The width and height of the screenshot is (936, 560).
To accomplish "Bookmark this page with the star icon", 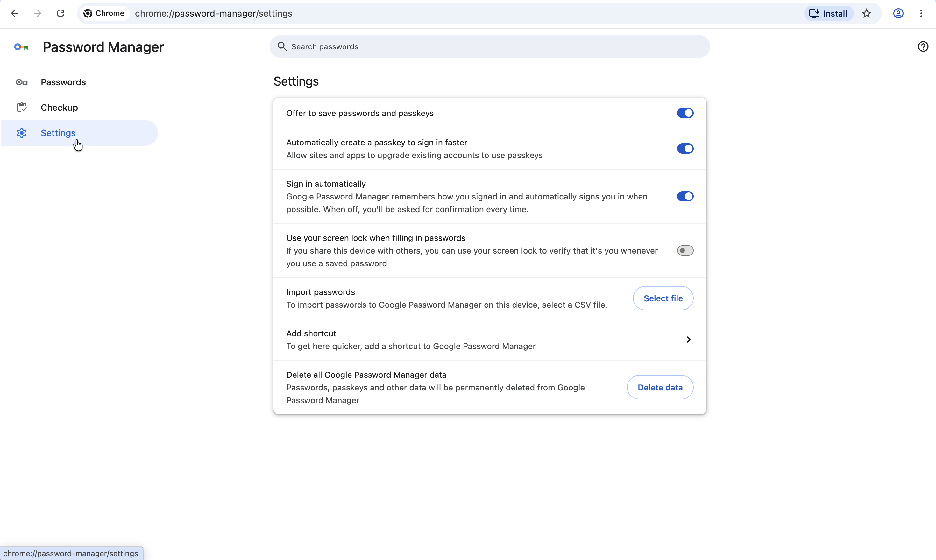I will point(867,14).
